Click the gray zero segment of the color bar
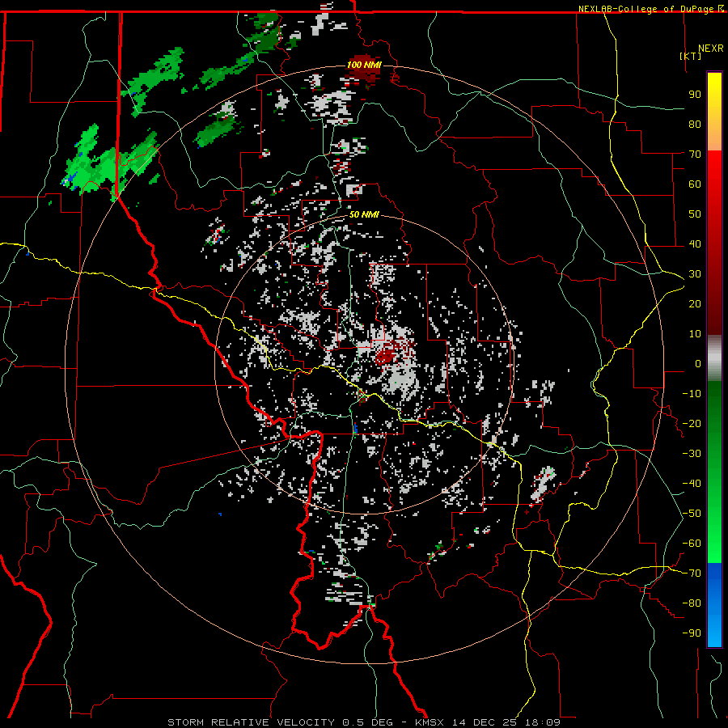The image size is (728, 728). point(714,358)
